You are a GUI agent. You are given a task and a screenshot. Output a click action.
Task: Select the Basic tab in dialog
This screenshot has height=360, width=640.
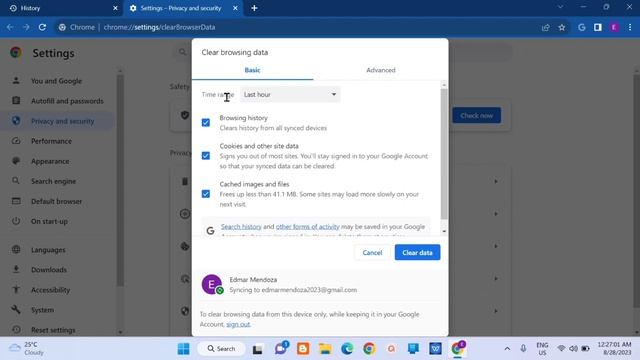(252, 70)
